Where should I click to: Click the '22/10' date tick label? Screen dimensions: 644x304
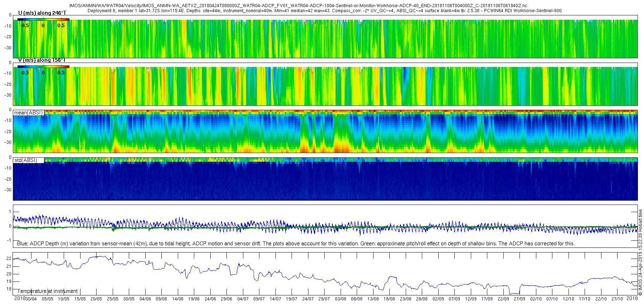coord(601,299)
